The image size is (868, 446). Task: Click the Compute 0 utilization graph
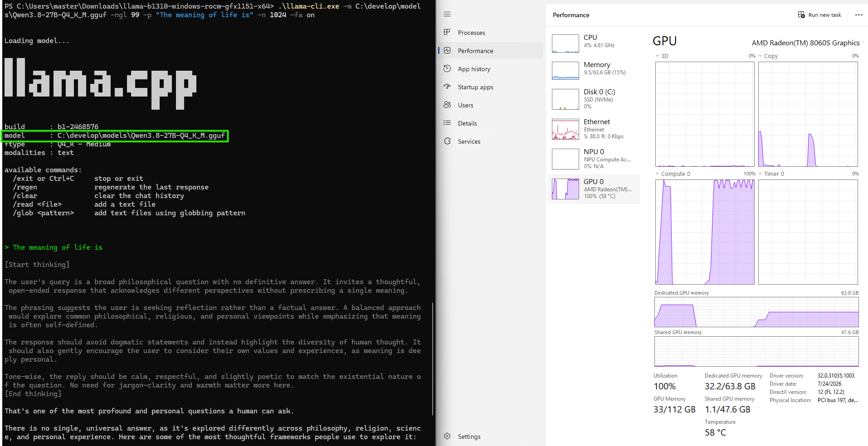pos(705,232)
